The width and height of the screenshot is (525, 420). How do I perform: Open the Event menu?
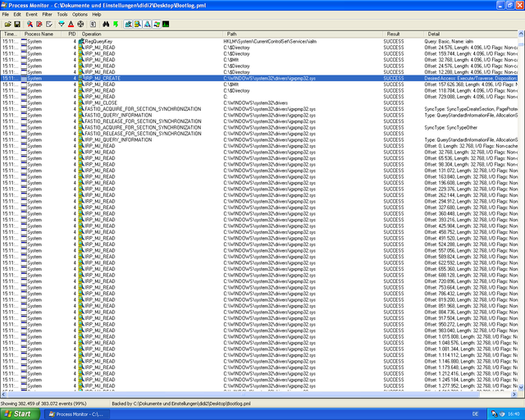tap(31, 15)
